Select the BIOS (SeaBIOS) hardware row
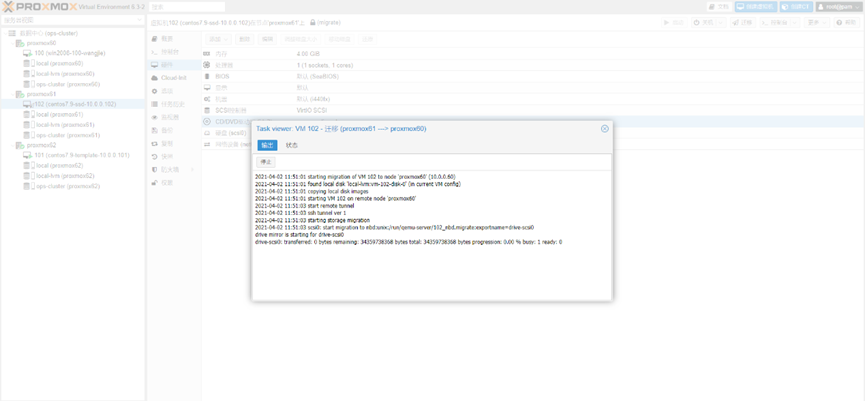The width and height of the screenshot is (865, 401). click(x=533, y=76)
